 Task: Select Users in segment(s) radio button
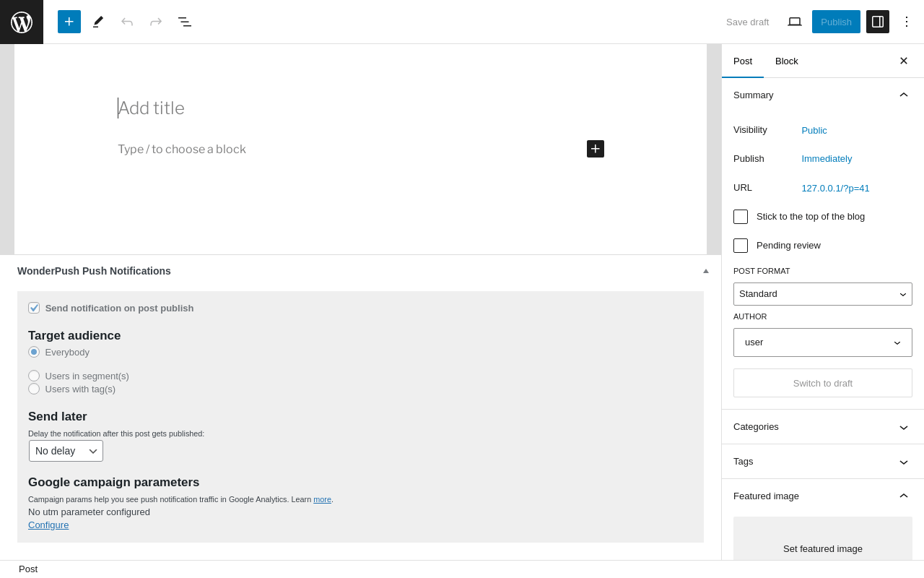click(34, 376)
